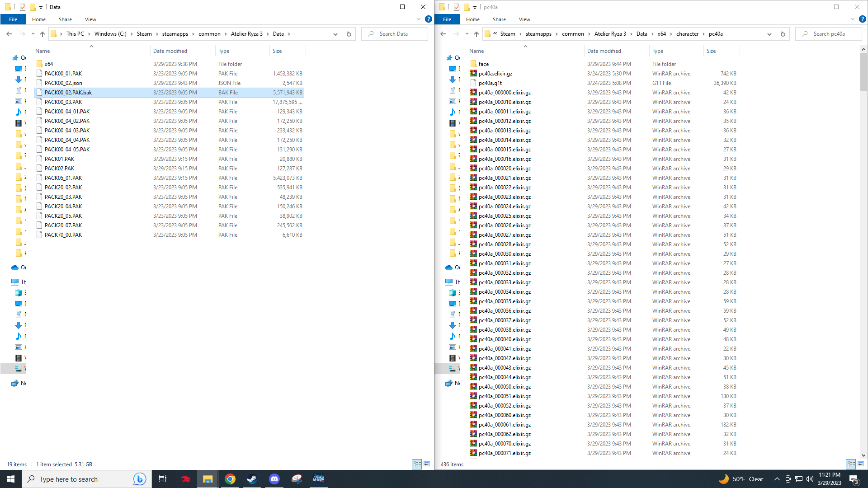Expand the ribbon in the pc40a window
Screen dimensions: 868x488
[x=852, y=19]
